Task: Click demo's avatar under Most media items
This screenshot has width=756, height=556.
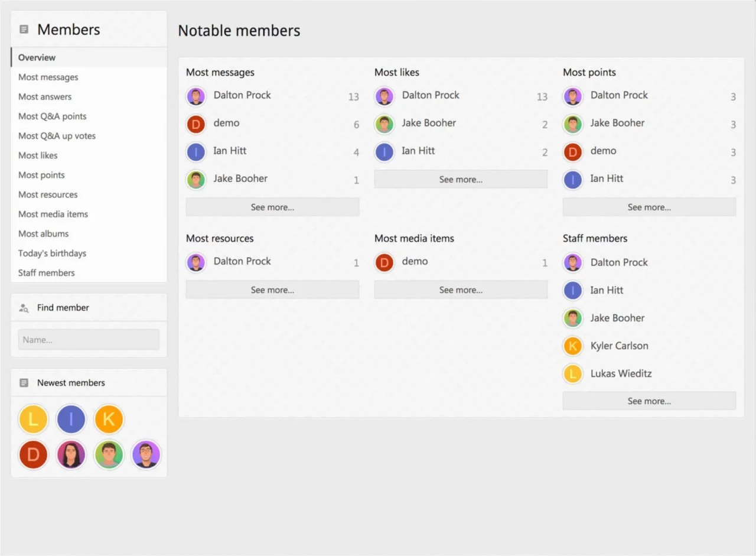Action: 384,262
